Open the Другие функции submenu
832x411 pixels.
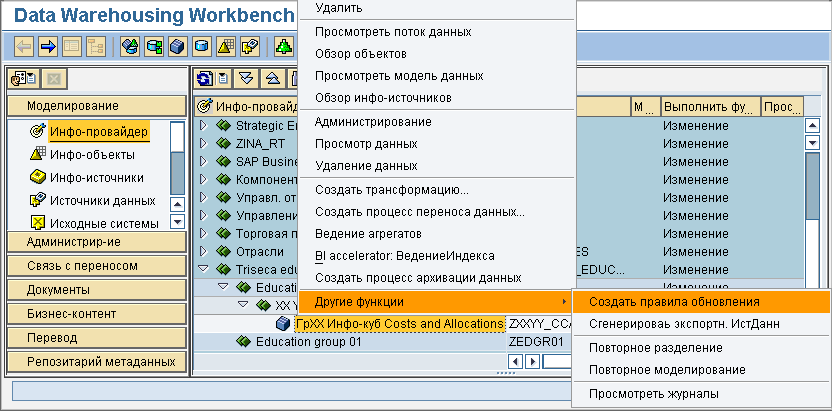tap(436, 302)
